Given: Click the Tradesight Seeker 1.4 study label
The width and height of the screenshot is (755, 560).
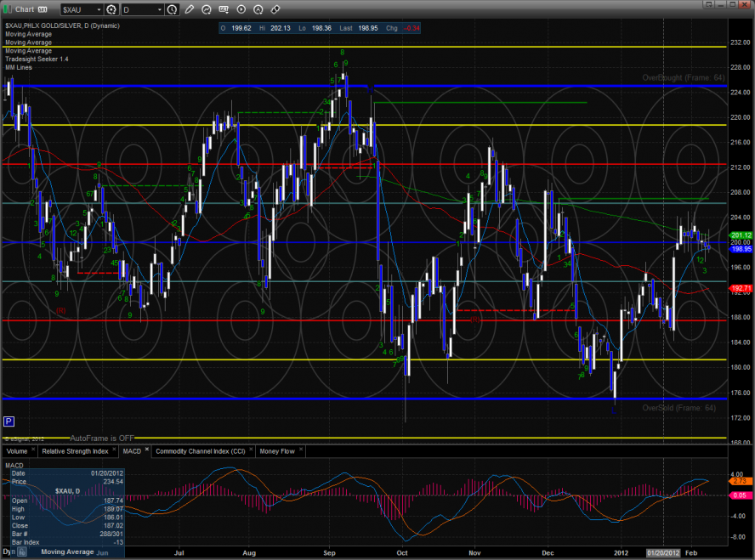Looking at the screenshot, I should point(37,59).
